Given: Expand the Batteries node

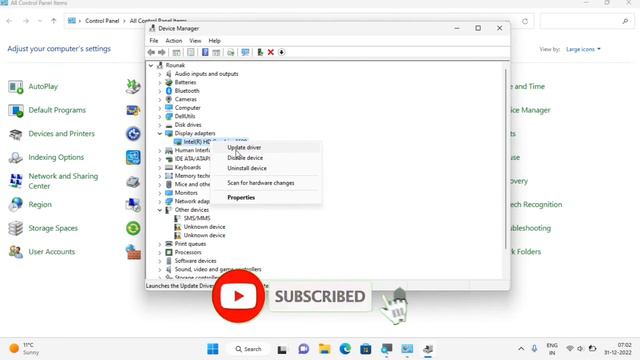Looking at the screenshot, I should 160,82.
